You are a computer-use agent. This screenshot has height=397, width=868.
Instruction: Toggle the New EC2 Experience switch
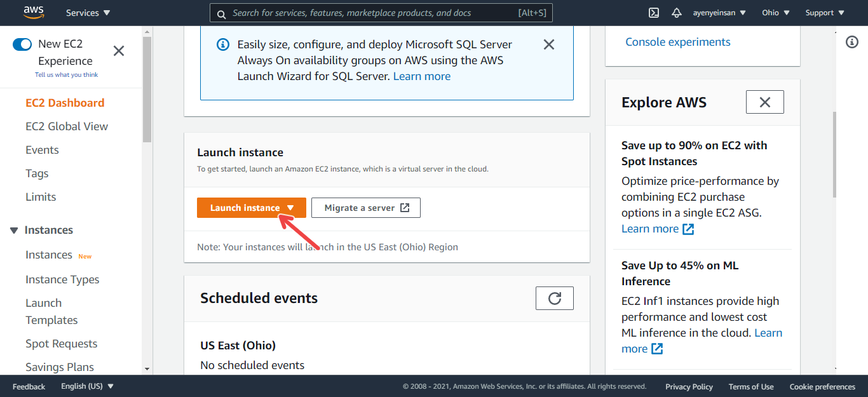click(x=22, y=44)
